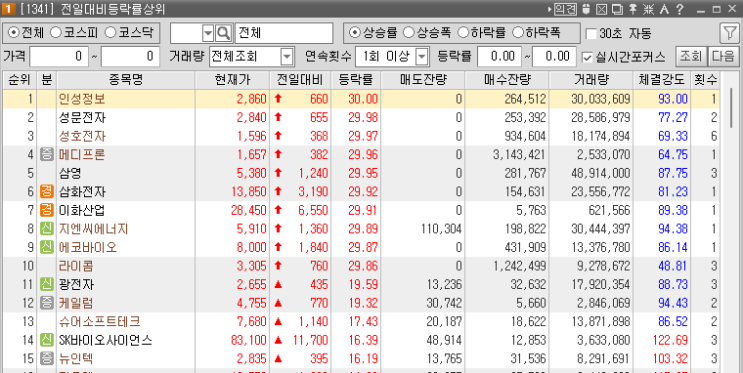
Task: Click the 조회 button
Action: [690, 56]
